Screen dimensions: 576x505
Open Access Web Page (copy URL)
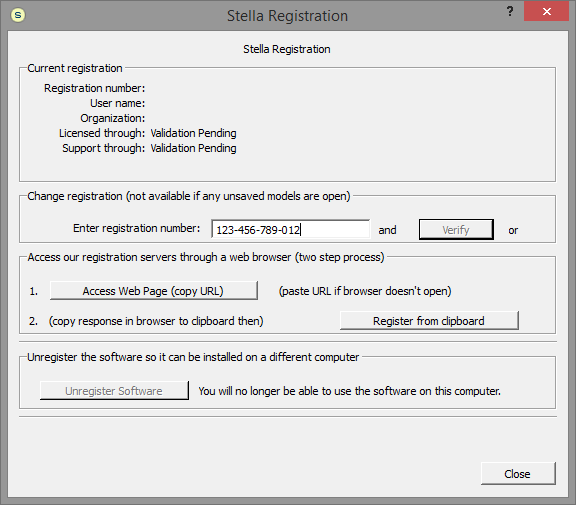click(x=154, y=291)
